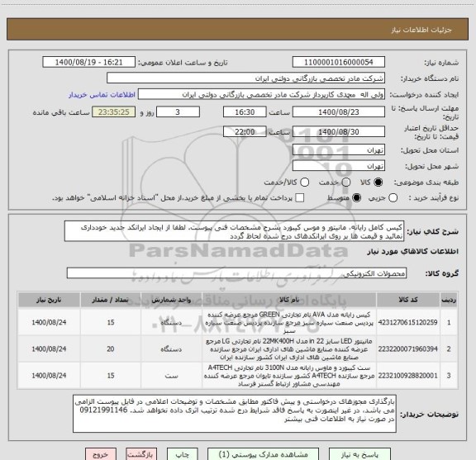This screenshot has height=460, width=476.
Task: Click the request creator name field
Action: [x=261, y=94]
